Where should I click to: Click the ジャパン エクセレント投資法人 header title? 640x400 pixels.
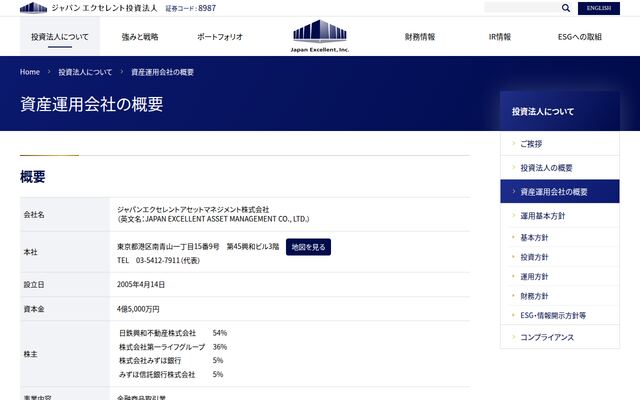(104, 8)
